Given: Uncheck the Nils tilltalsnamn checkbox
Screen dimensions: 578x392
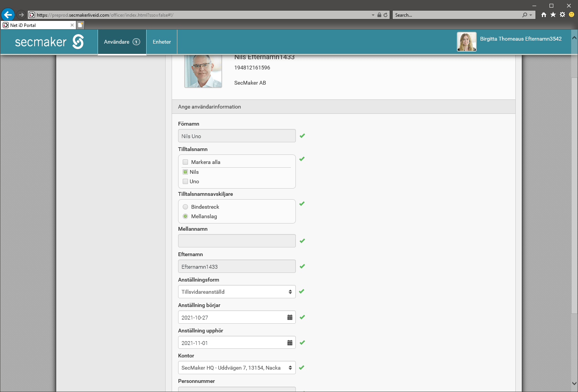Looking at the screenshot, I should point(185,172).
